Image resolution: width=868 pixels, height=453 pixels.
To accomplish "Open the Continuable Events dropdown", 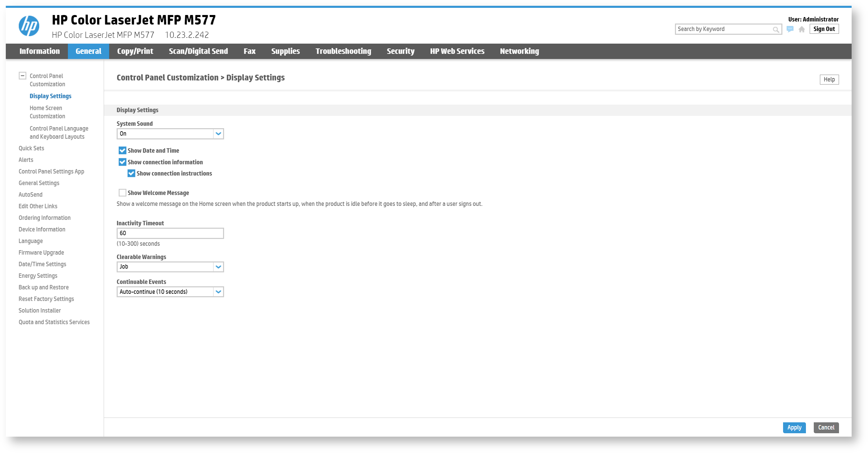I will (170, 292).
